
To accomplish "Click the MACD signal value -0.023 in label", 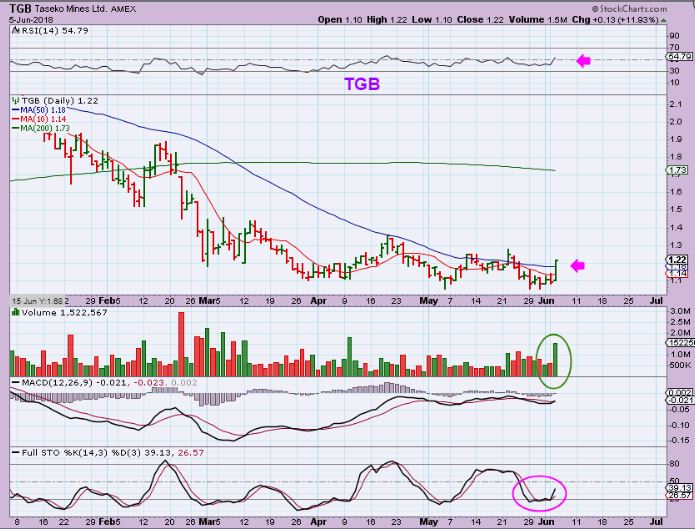I will pos(148,383).
